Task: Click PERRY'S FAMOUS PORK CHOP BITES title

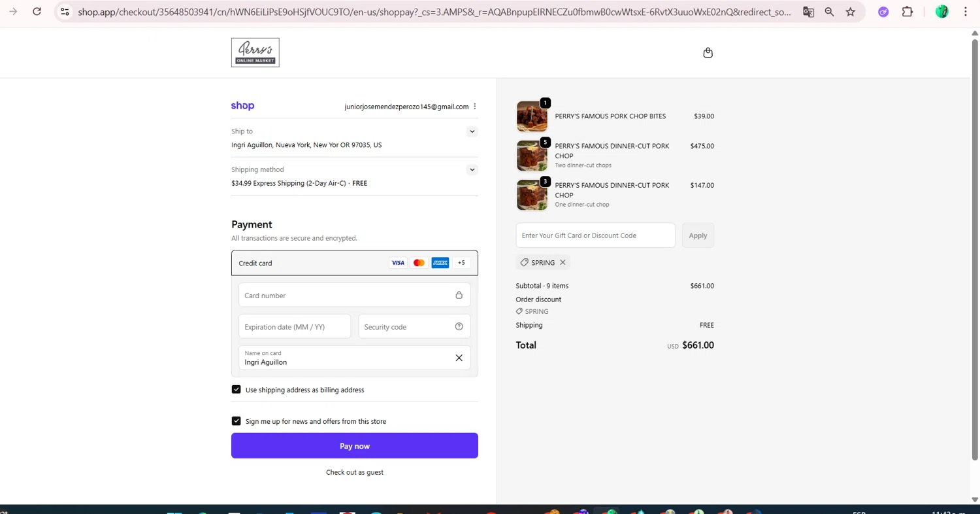Action: pyautogui.click(x=610, y=116)
